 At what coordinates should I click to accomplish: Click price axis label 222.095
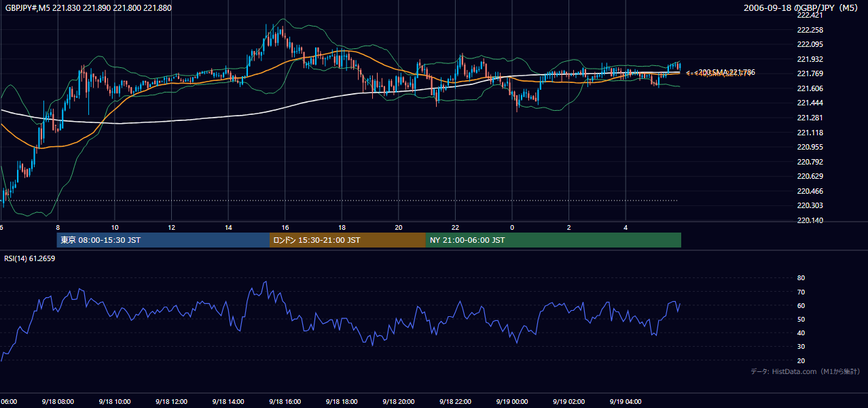tap(810, 44)
